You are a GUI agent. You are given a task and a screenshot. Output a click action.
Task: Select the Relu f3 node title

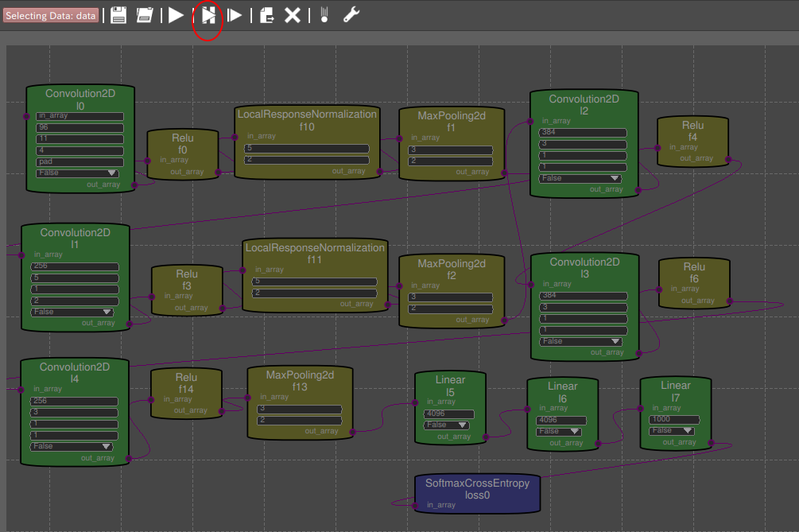(x=187, y=280)
